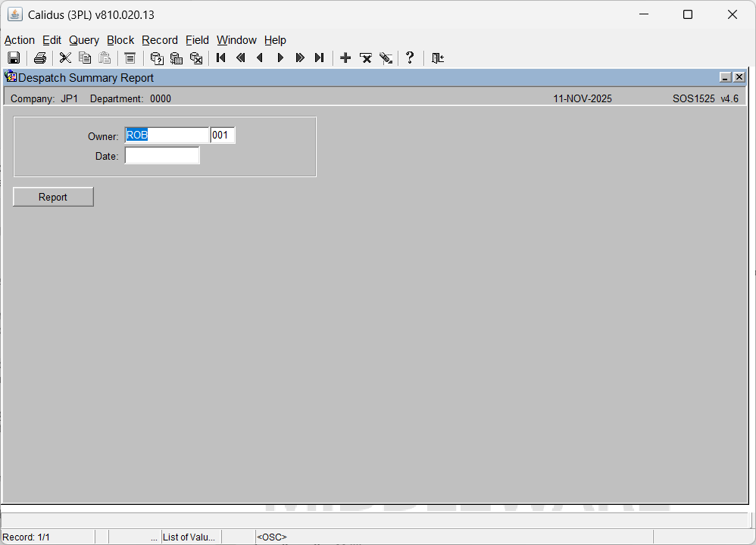Click the question mark Help icon
Viewport: 756px width, 545px height.
(x=410, y=58)
